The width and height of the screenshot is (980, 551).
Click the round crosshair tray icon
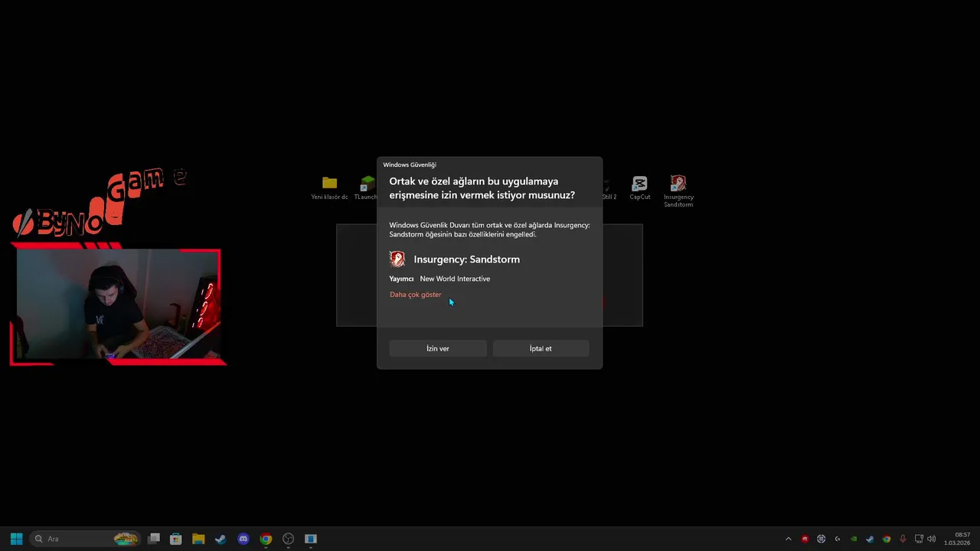(x=822, y=539)
